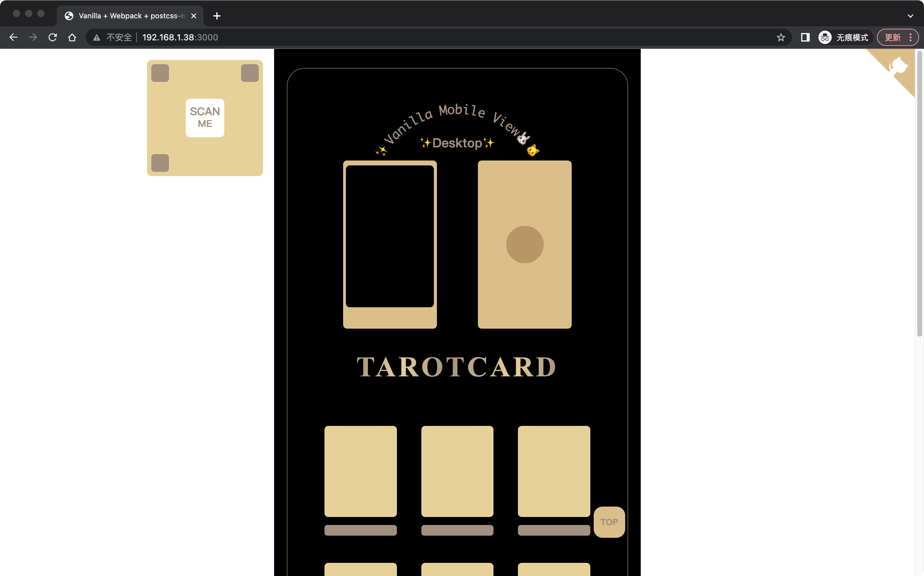
Task: Open a new tab with plus button
Action: (x=217, y=16)
